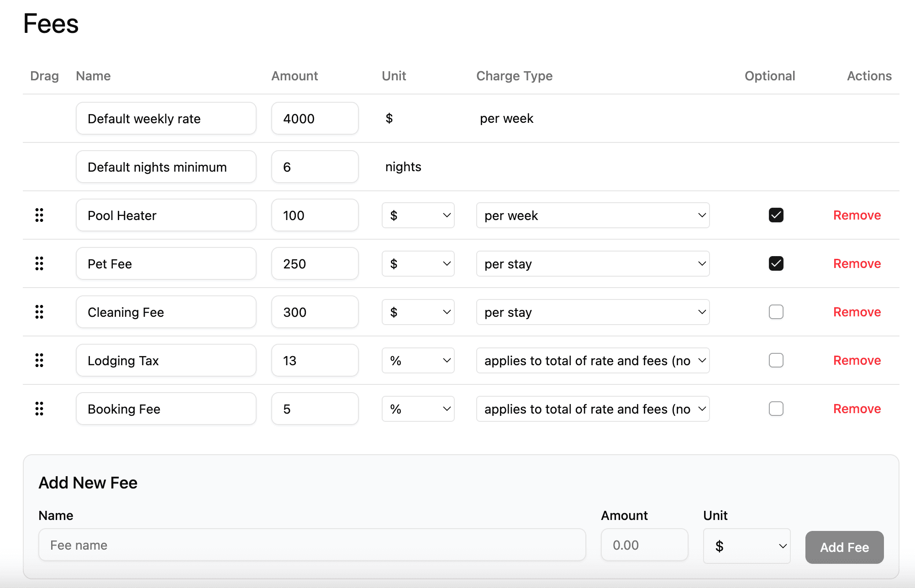The width and height of the screenshot is (915, 588).
Task: Open the Lodging Tax unit dropdown
Action: [x=418, y=360]
